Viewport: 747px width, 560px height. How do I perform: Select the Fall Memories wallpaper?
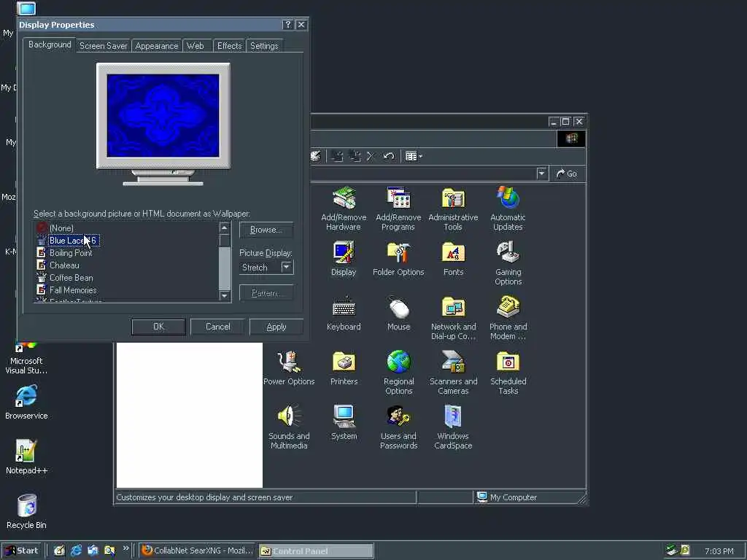(x=73, y=290)
